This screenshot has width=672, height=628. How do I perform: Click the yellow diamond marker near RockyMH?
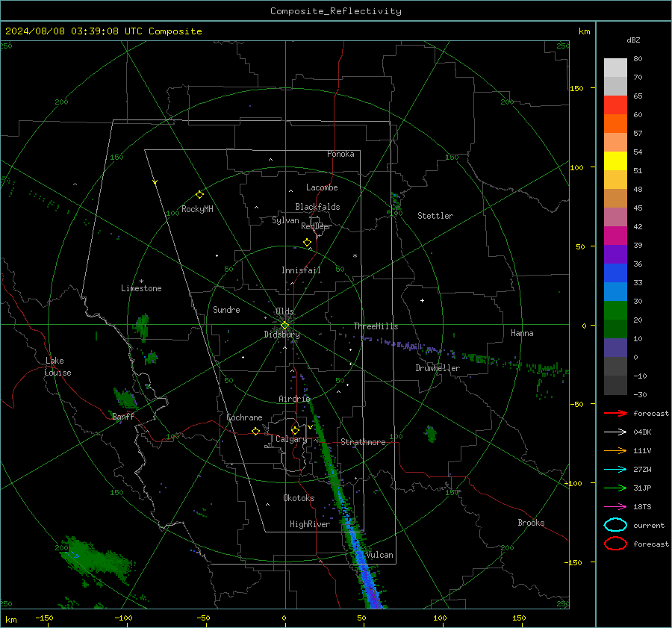[199, 195]
